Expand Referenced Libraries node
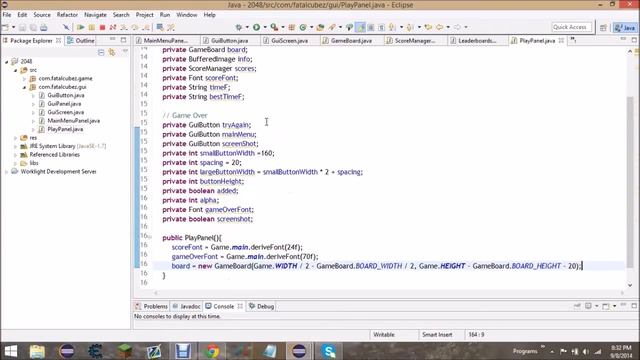The height and width of the screenshot is (360, 640). coord(16,155)
